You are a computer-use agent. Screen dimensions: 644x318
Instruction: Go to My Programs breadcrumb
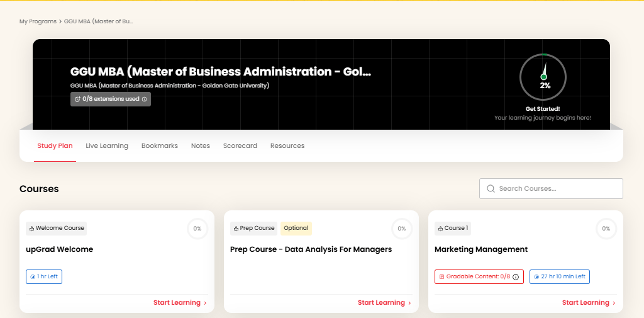(38, 21)
